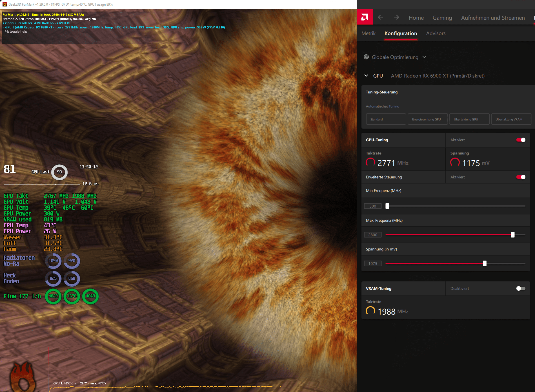Click the VRAM used overlay row

click(x=33, y=219)
